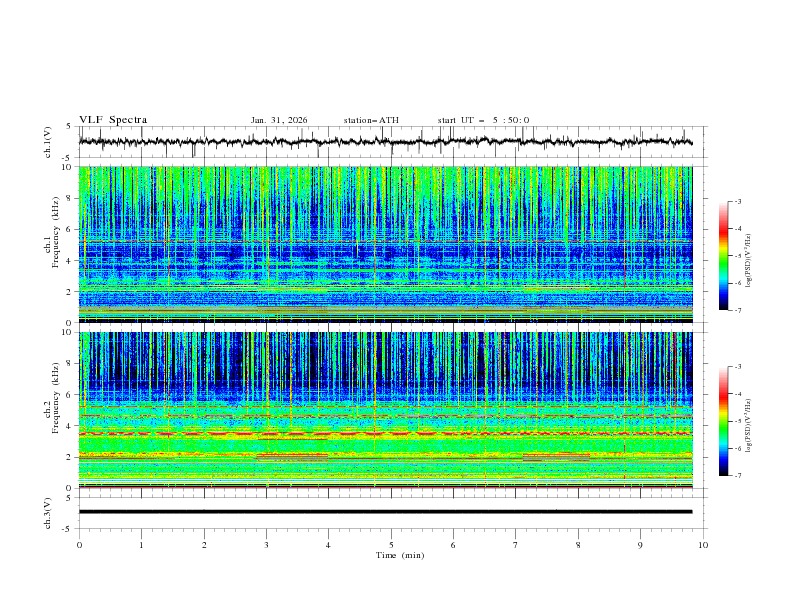The image size is (792, 612).
Task: Click the 'Time (min)' axis title
Action: [x=400, y=555]
